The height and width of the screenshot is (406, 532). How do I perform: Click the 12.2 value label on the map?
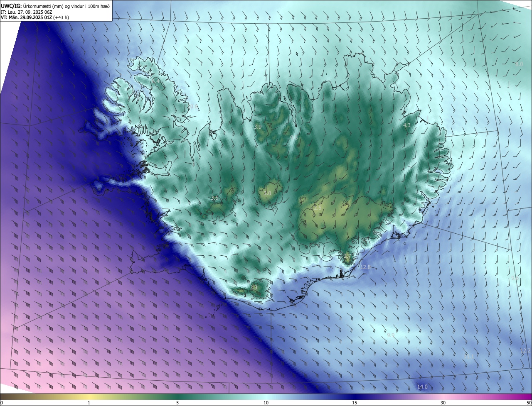click(525, 351)
